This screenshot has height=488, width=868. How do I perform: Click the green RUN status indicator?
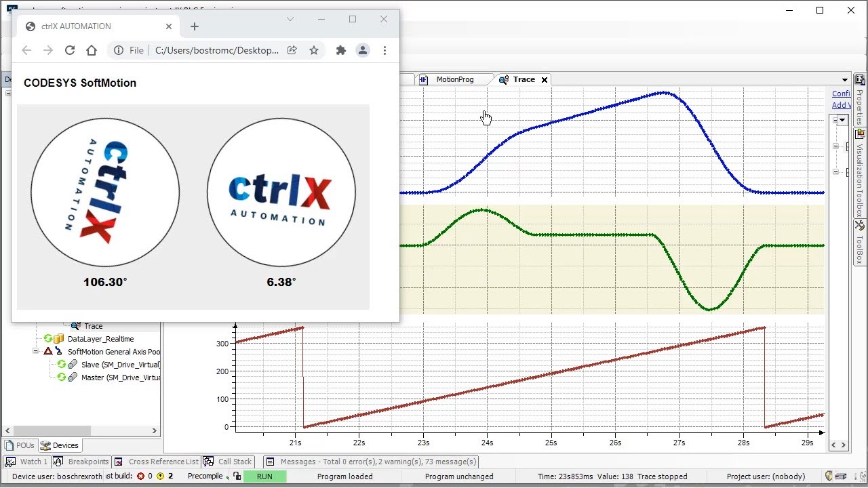tap(264, 476)
